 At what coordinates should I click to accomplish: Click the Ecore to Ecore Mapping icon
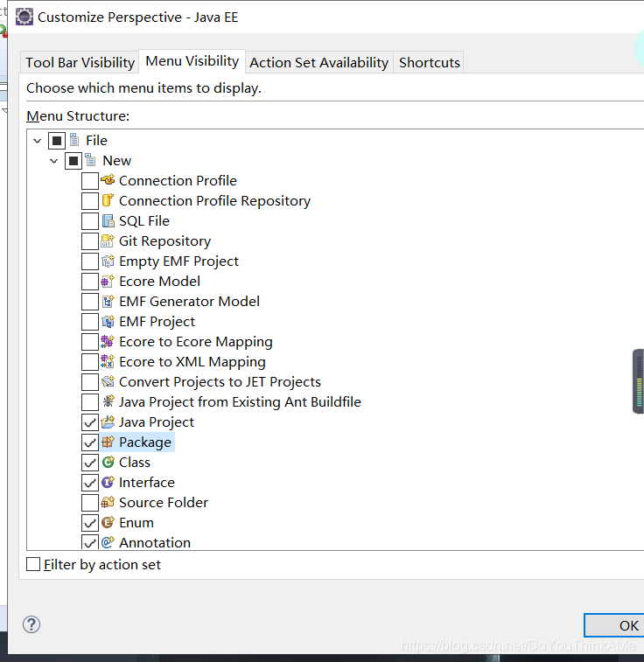point(108,341)
